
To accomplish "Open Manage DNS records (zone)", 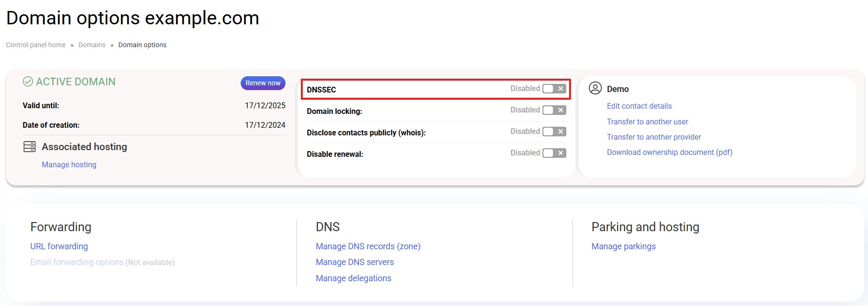I will pyautogui.click(x=368, y=246).
